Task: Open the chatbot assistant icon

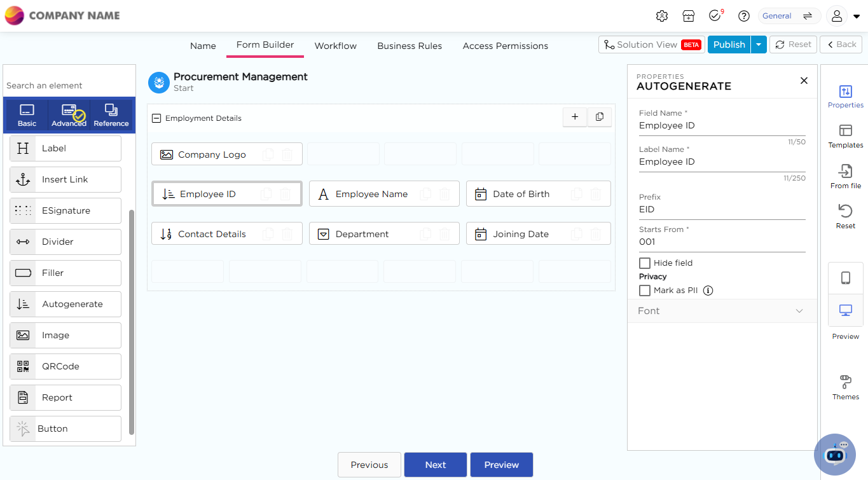Action: pos(835,455)
